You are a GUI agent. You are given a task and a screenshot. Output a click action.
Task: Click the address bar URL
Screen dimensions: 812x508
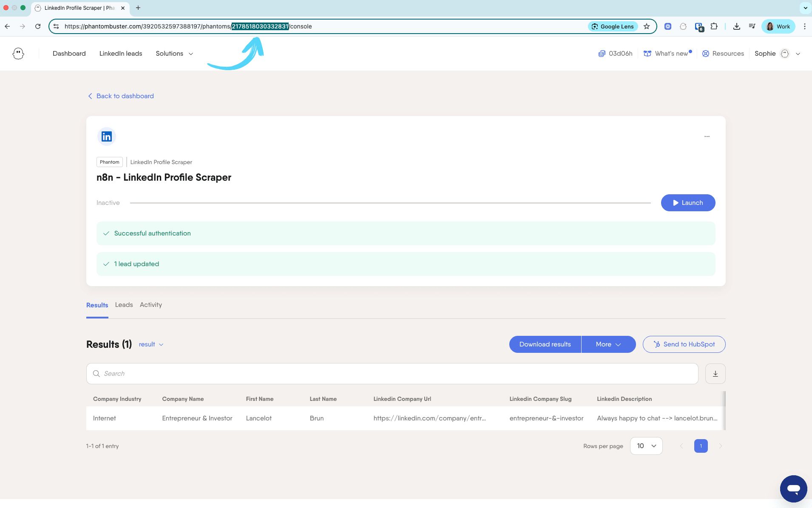tap(188, 26)
